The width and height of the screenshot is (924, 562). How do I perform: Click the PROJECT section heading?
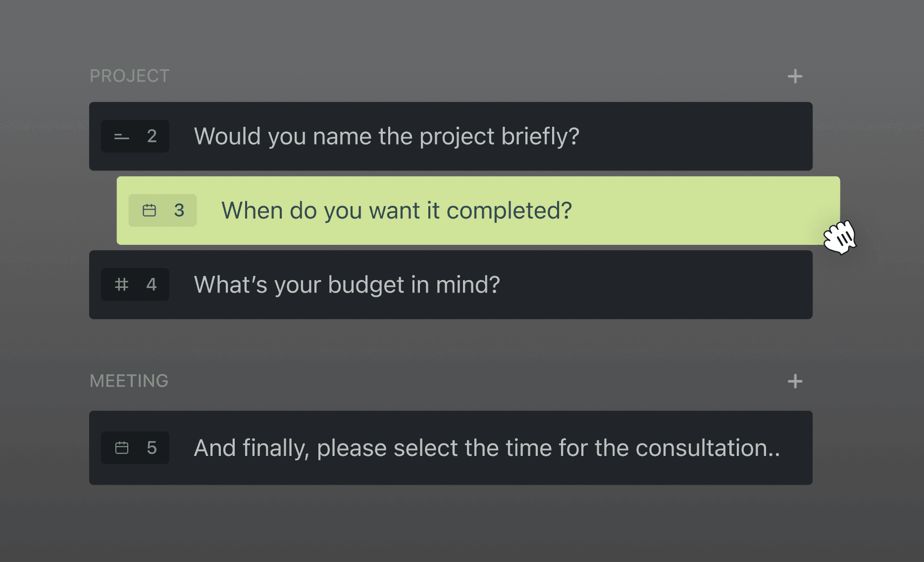[x=129, y=76]
